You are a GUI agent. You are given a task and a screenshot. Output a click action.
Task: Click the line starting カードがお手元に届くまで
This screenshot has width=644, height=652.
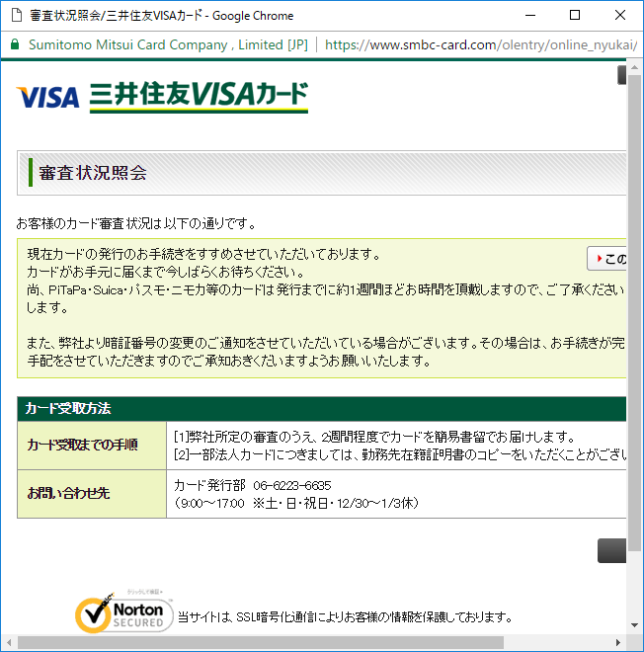(x=166, y=272)
